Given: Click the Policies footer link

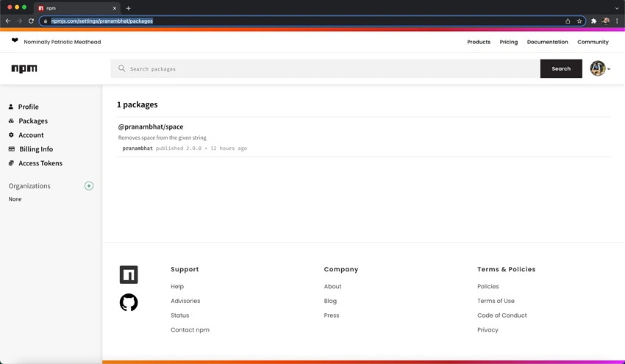Looking at the screenshot, I should point(488,286).
